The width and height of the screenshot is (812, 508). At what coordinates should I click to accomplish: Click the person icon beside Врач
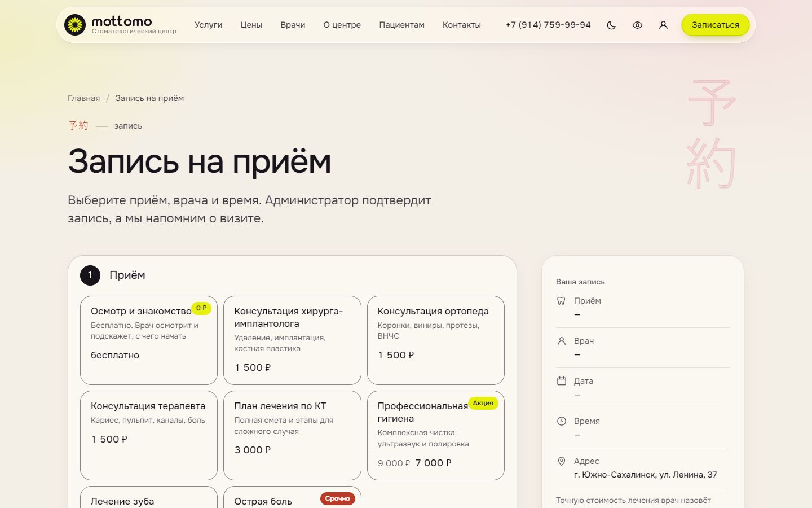561,341
